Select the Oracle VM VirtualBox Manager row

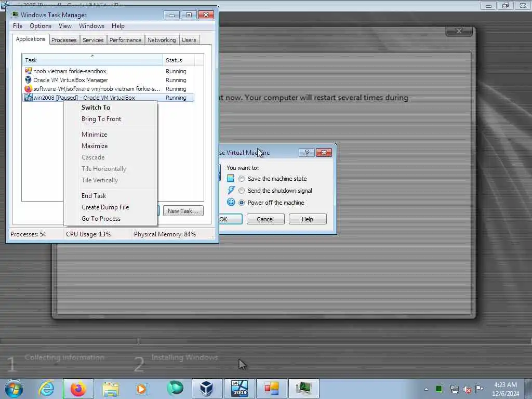click(108, 79)
